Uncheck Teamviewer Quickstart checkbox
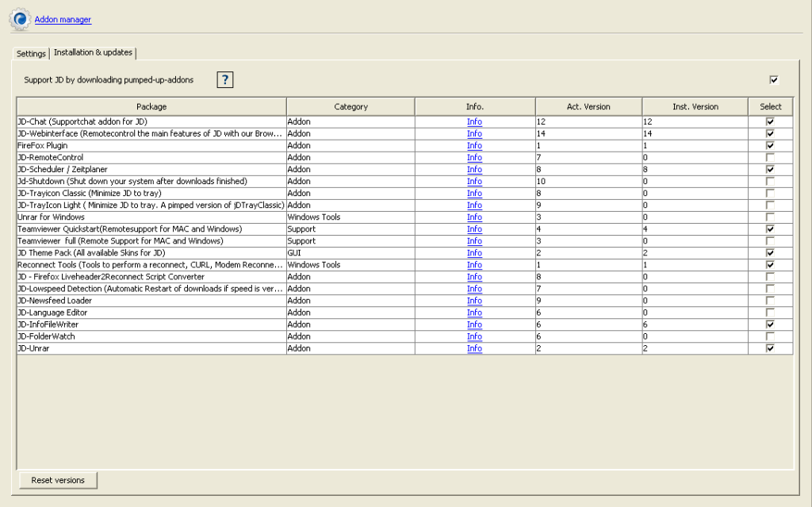812x507 pixels. click(x=770, y=229)
